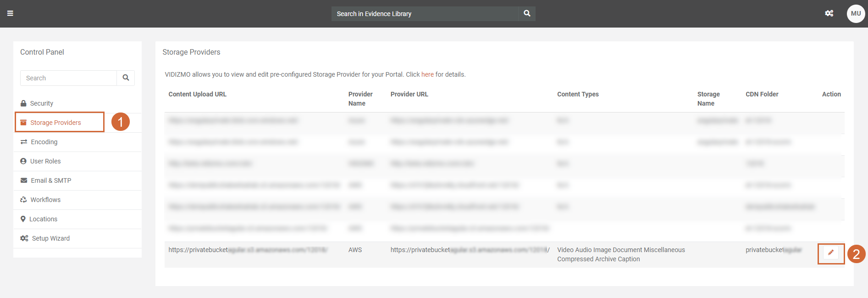Click the Locations pin icon
This screenshot has width=868, height=298.
[x=23, y=219]
